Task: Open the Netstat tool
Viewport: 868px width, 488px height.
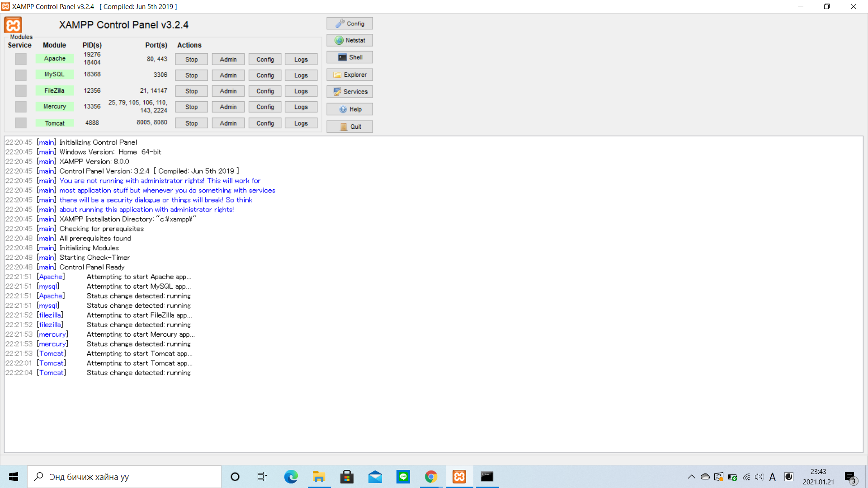Action: pyautogui.click(x=349, y=40)
